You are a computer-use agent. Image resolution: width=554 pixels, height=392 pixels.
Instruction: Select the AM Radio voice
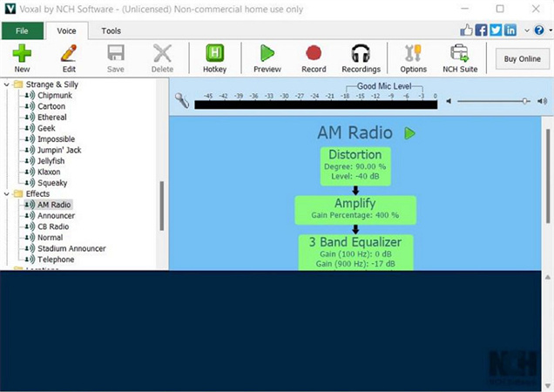(54, 205)
